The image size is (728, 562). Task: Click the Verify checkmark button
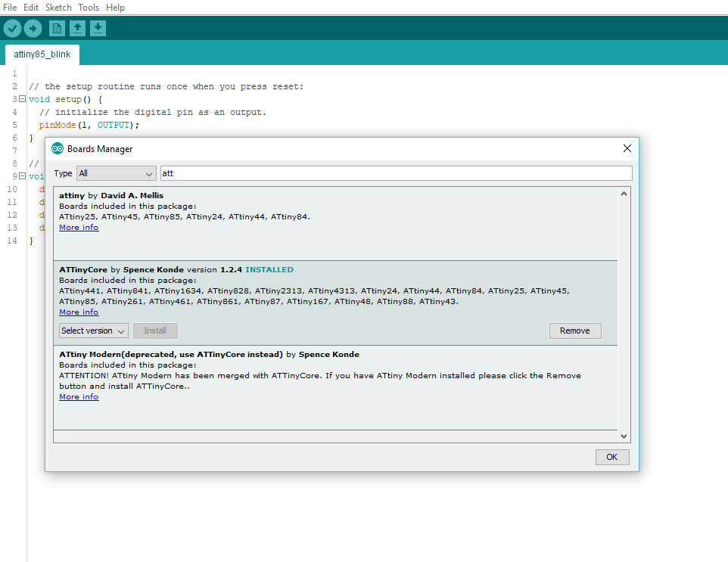[13, 29]
